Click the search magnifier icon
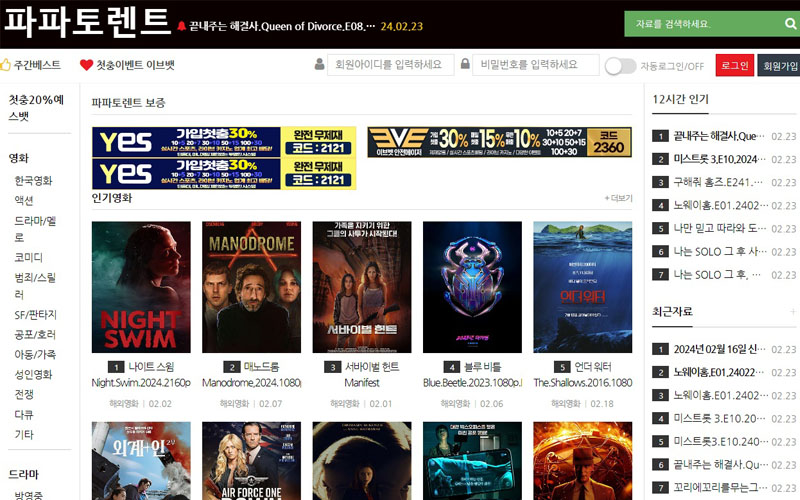The image size is (800, 500). point(790,24)
